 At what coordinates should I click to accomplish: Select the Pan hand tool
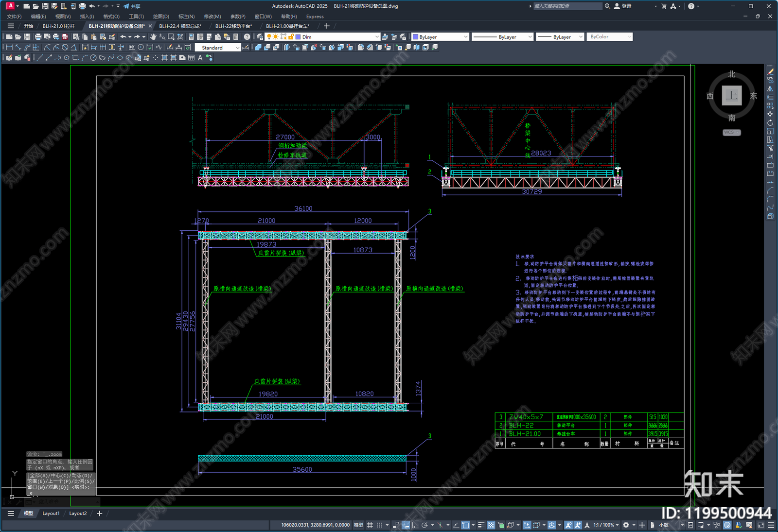pos(153,37)
